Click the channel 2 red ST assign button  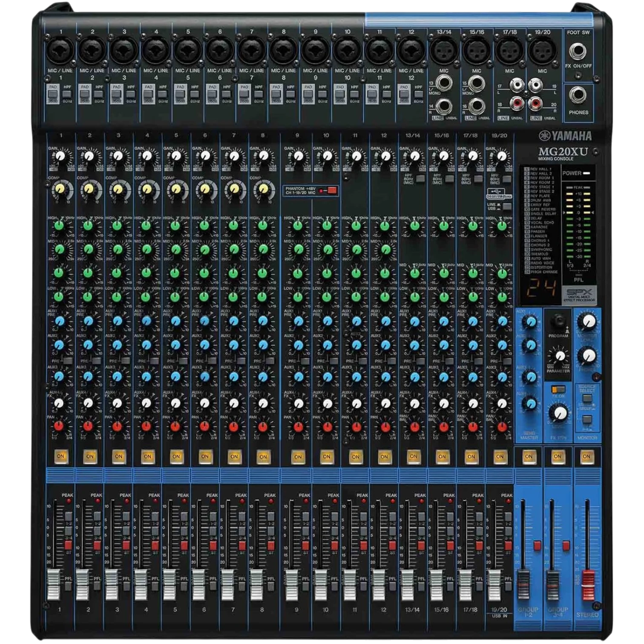tap(97, 545)
